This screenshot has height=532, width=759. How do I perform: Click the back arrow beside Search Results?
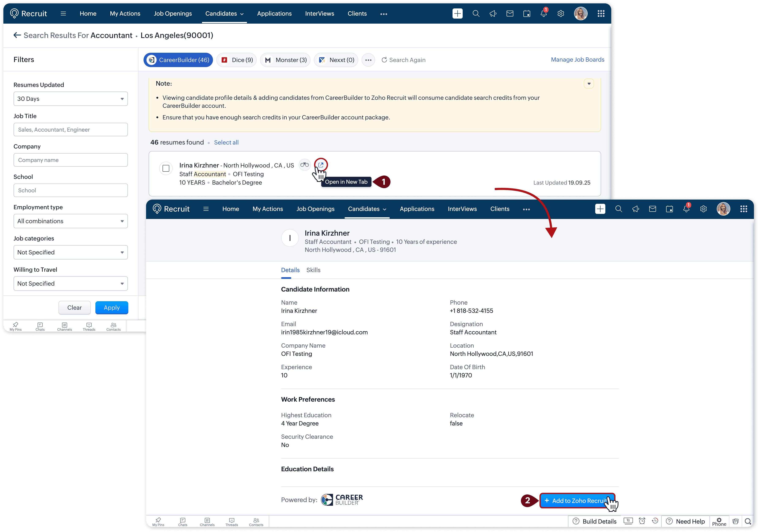point(17,35)
